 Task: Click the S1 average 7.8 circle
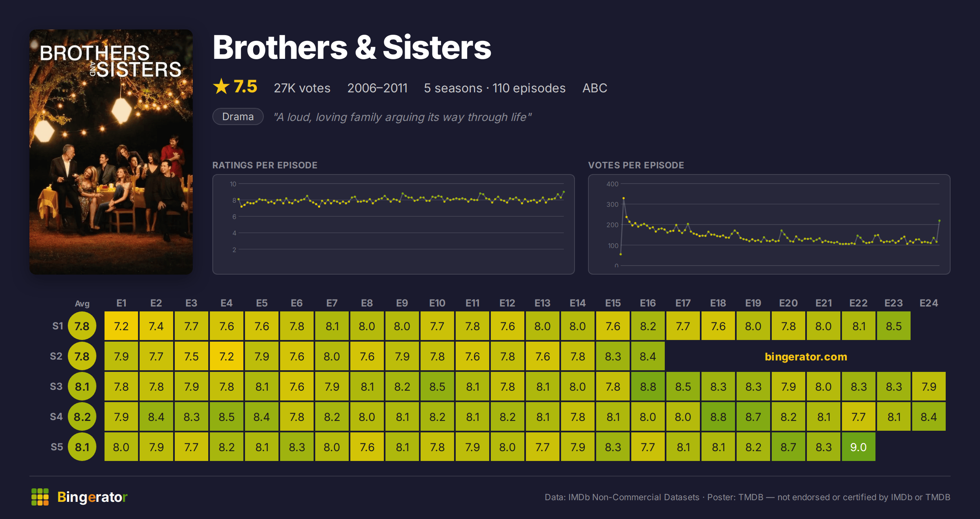[82, 326]
